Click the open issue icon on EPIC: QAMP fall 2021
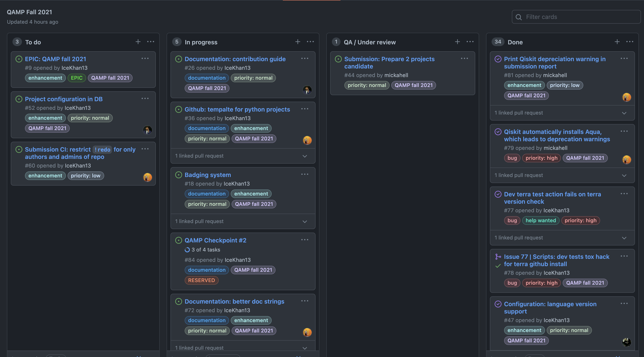The image size is (644, 357). pos(19,59)
